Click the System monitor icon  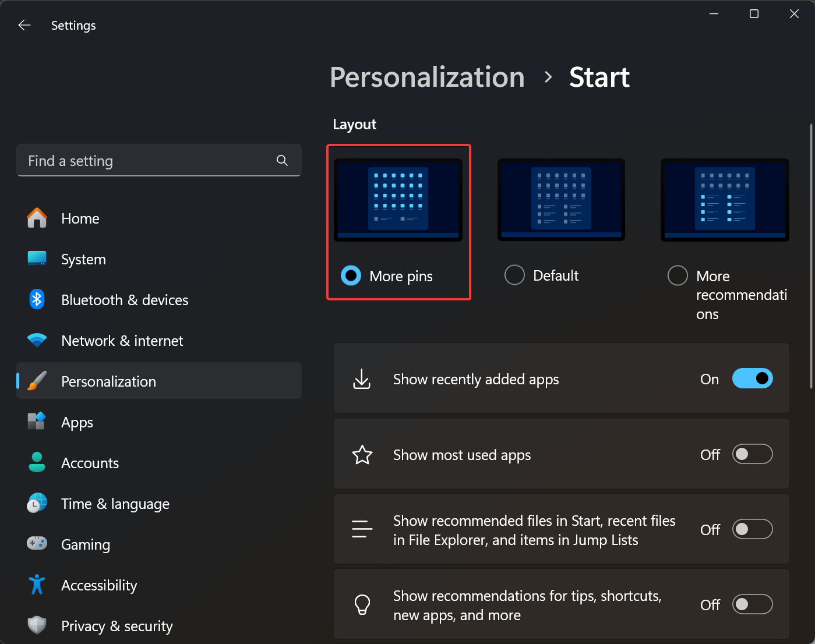coord(37,259)
